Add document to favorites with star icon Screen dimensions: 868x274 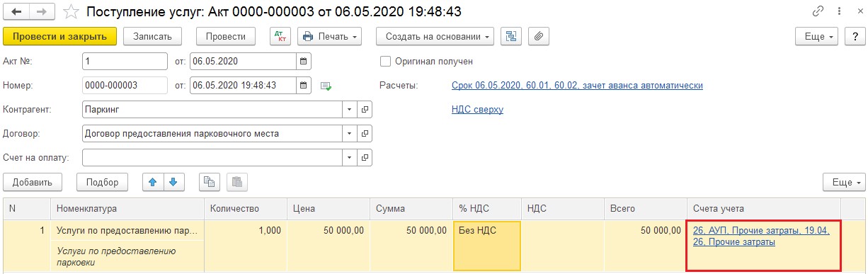click(x=71, y=12)
